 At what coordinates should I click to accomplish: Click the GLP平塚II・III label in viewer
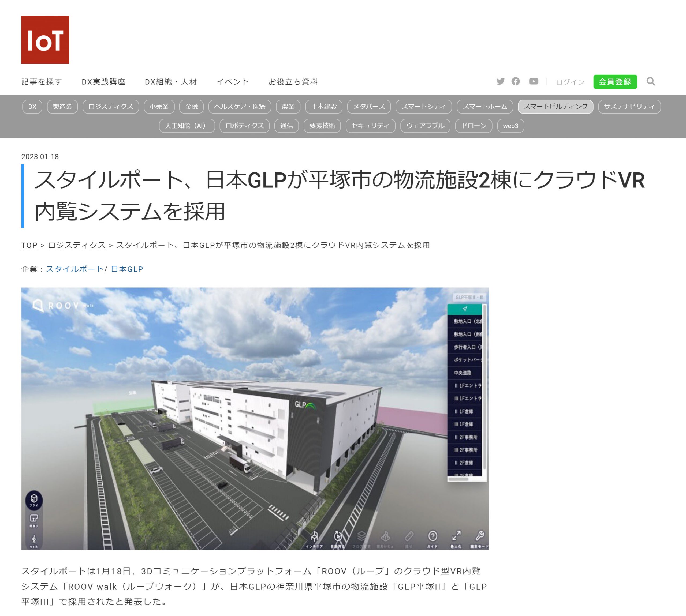[x=469, y=297]
